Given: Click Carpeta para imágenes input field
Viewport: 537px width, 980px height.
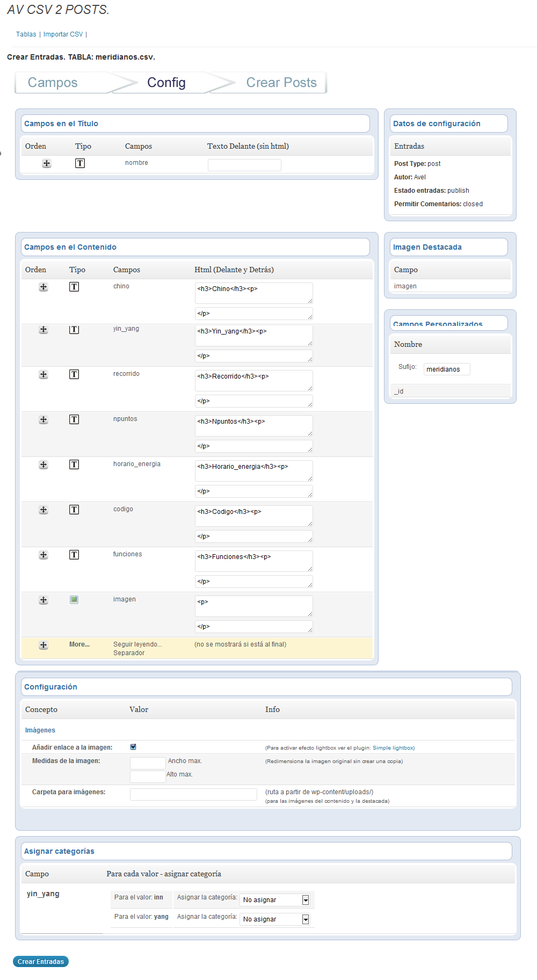Looking at the screenshot, I should click(193, 794).
